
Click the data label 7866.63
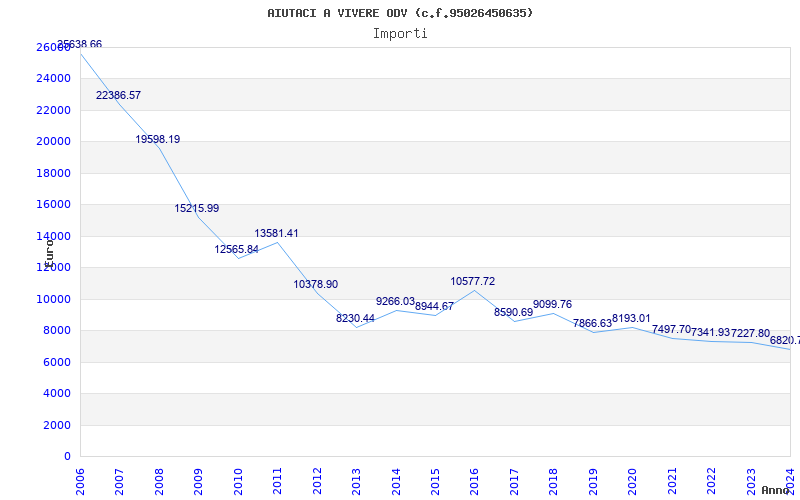point(592,323)
